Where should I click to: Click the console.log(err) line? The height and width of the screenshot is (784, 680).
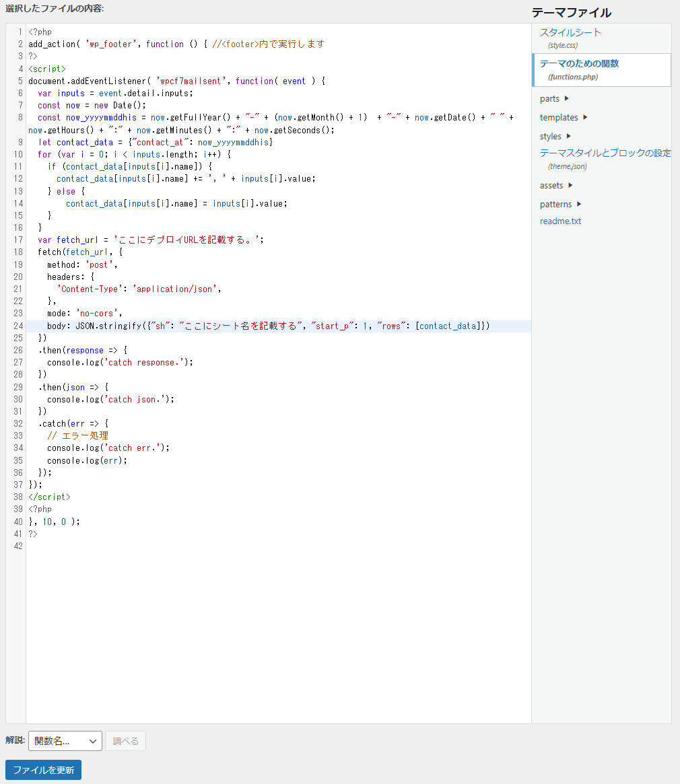pos(87,460)
